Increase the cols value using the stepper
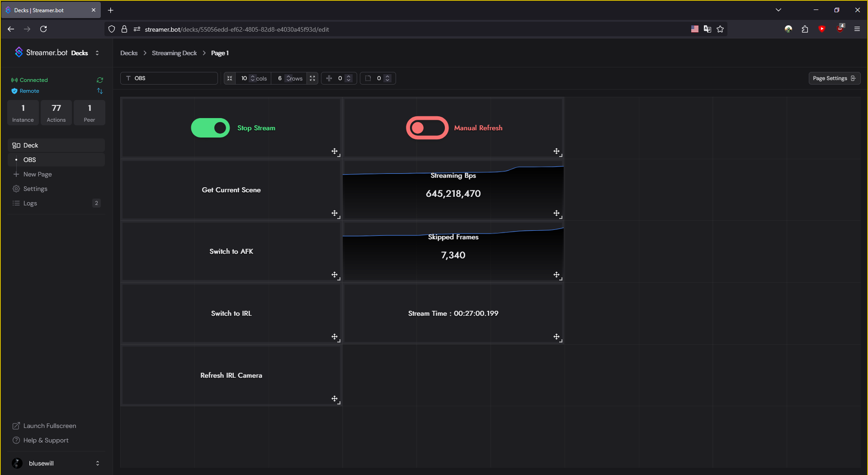 (253, 76)
